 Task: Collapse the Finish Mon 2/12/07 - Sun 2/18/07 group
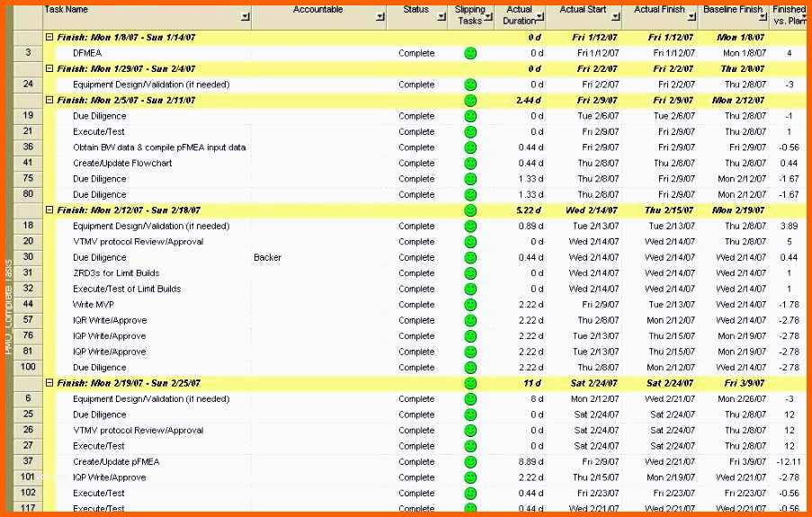click(x=49, y=209)
